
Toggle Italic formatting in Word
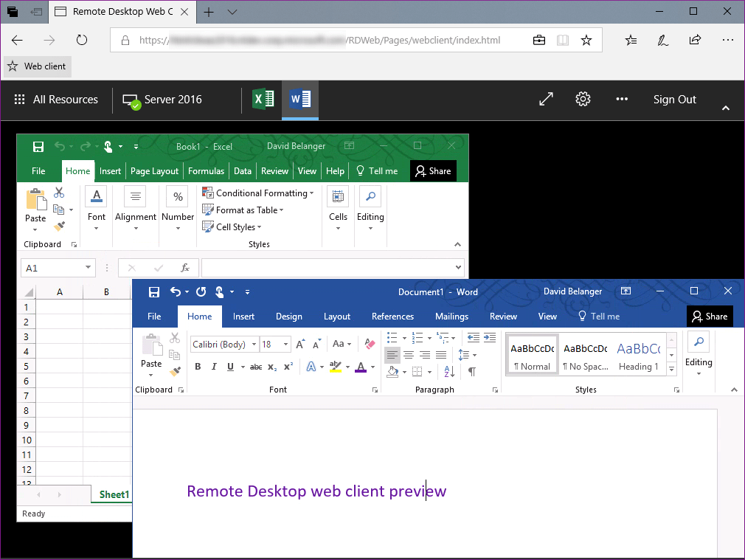[214, 367]
